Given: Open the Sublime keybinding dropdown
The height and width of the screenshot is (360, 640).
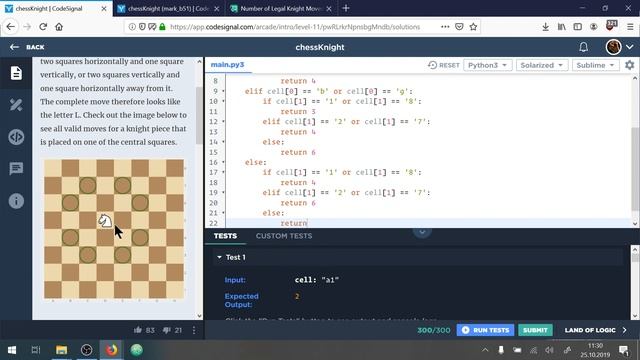Looking at the screenshot, I should point(595,65).
